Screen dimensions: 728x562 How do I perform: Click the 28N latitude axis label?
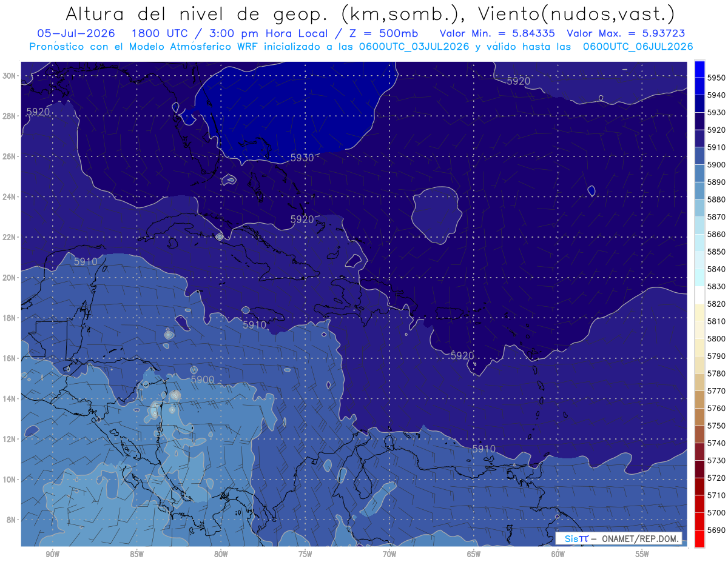(x=10, y=116)
